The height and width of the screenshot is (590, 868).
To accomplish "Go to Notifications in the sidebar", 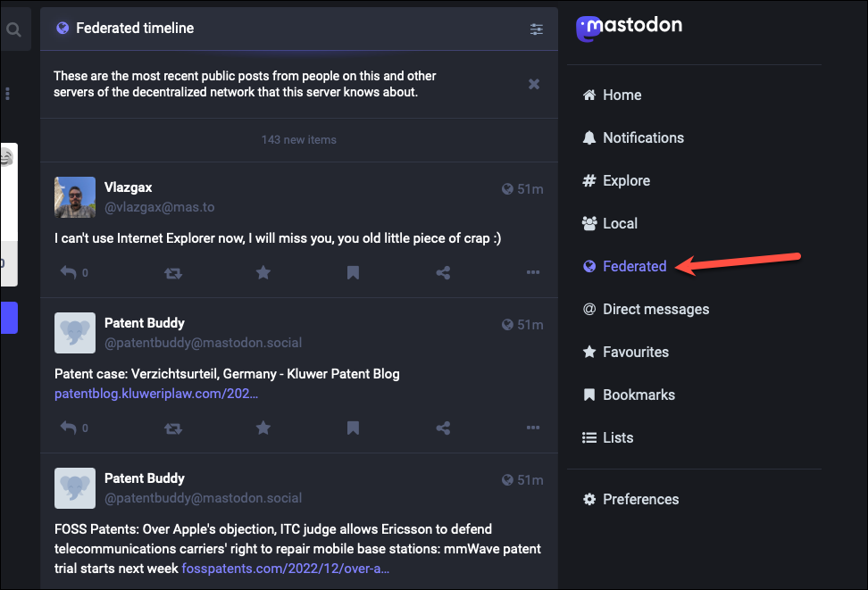I will coord(633,137).
